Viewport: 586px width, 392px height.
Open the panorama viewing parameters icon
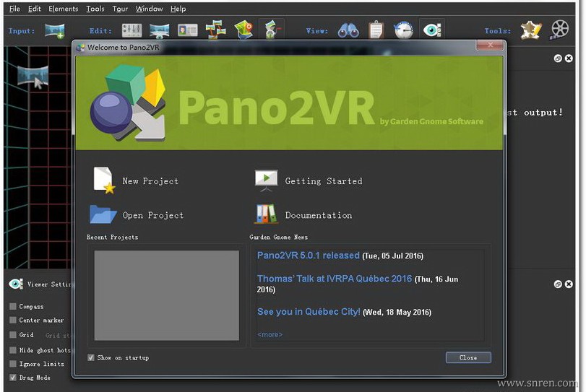coord(160,30)
